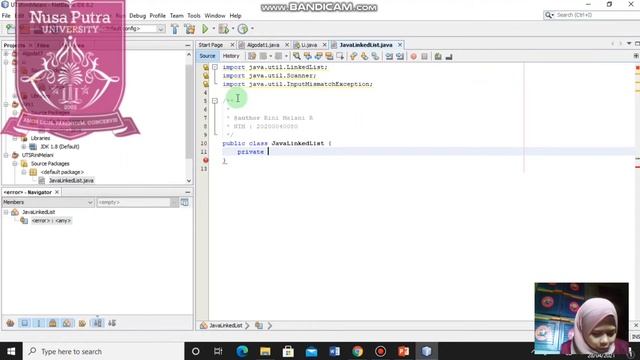The image size is (640, 360).
Task: Click the import hint bulb on line 1
Action: tap(205, 67)
